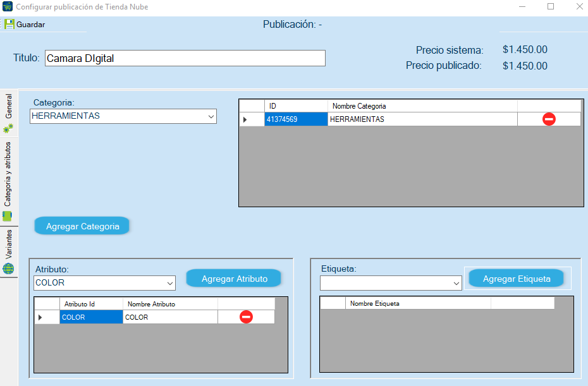Select the COLOR Atributo Id cell
Screen dimensions: 588x386
(91, 317)
